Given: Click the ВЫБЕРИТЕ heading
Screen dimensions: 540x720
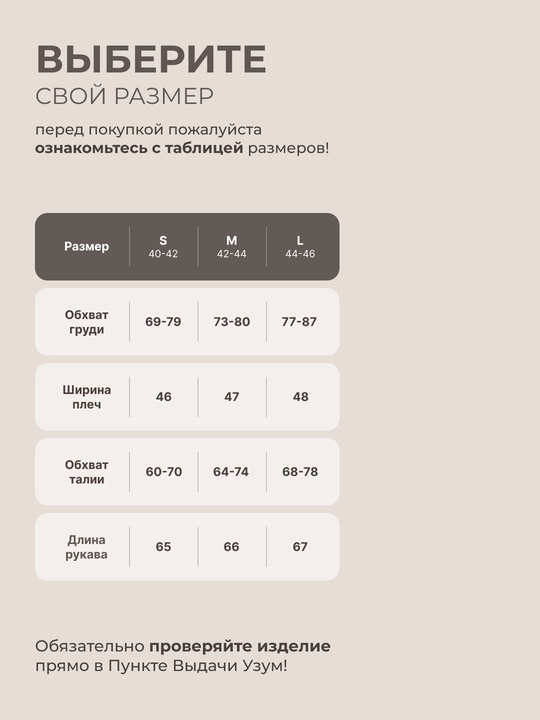Looking at the screenshot, I should coord(151,59).
